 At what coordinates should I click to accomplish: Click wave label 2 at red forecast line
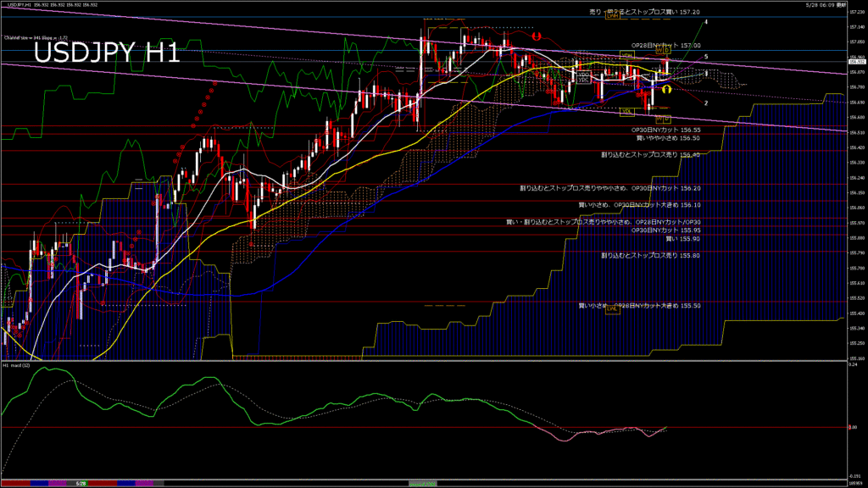(706, 103)
